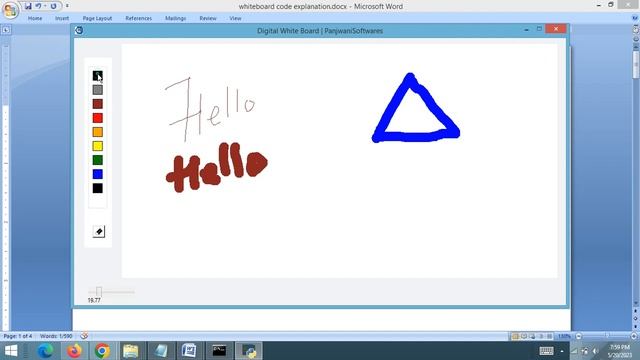This screenshot has height=360, width=640.
Task: Click the proofing errors icon in status bar
Action: pyautogui.click(x=84, y=336)
